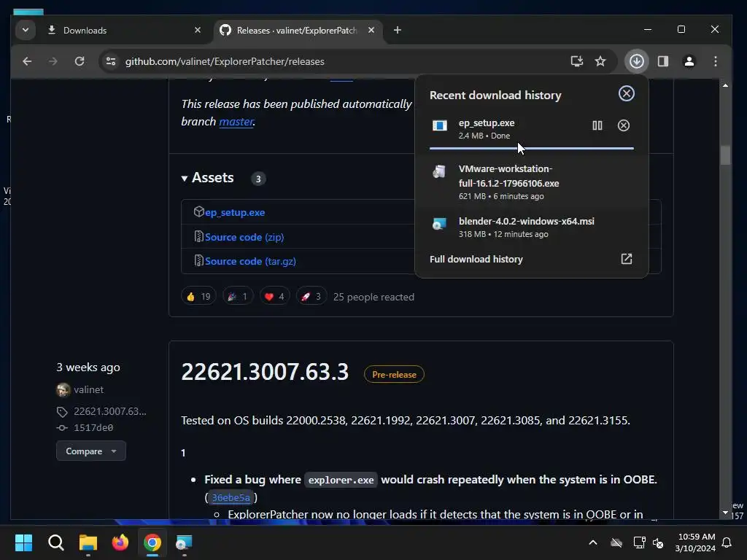The height and width of the screenshot is (560, 747).
Task: Toggle the Chrome side panel icon
Action: (663, 61)
